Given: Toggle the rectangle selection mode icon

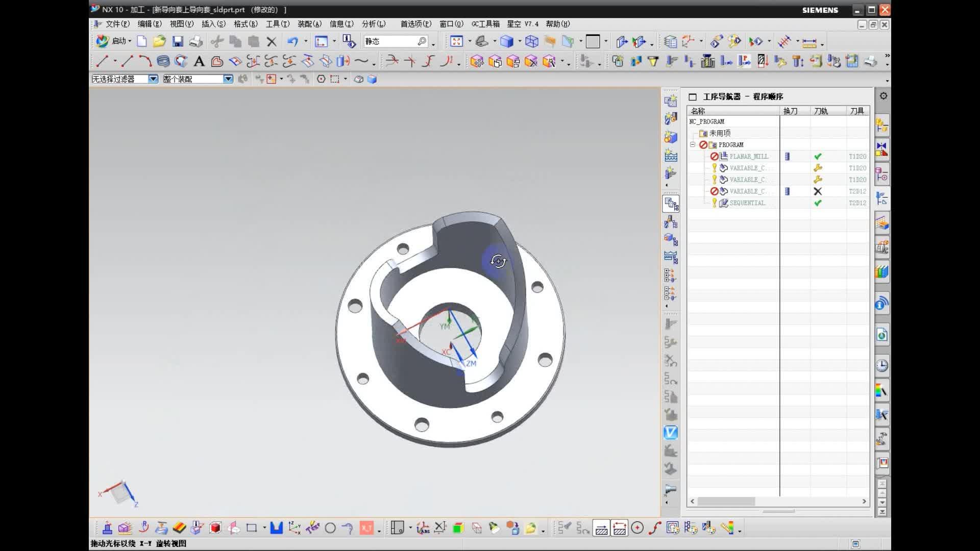Looking at the screenshot, I should pyautogui.click(x=335, y=79).
